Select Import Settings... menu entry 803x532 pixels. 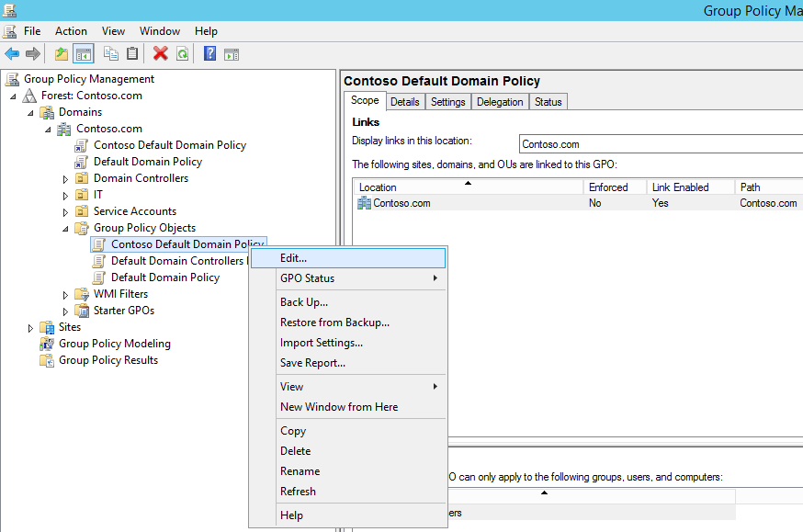[348, 343]
